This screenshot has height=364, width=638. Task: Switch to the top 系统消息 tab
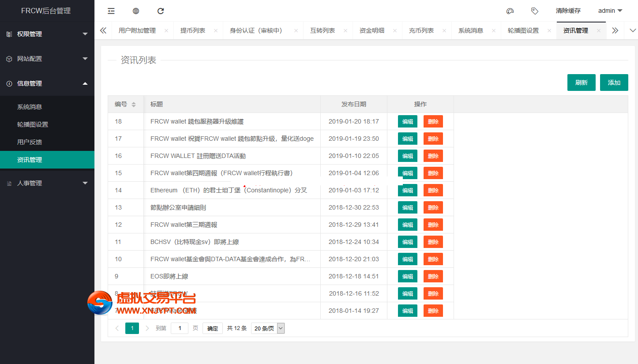(471, 30)
